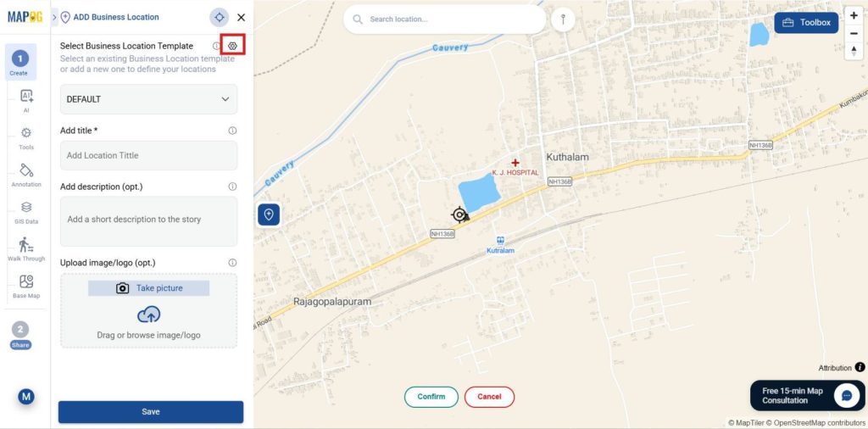Close the ADD Business Location panel
The height and width of the screenshot is (429, 868).
click(242, 18)
